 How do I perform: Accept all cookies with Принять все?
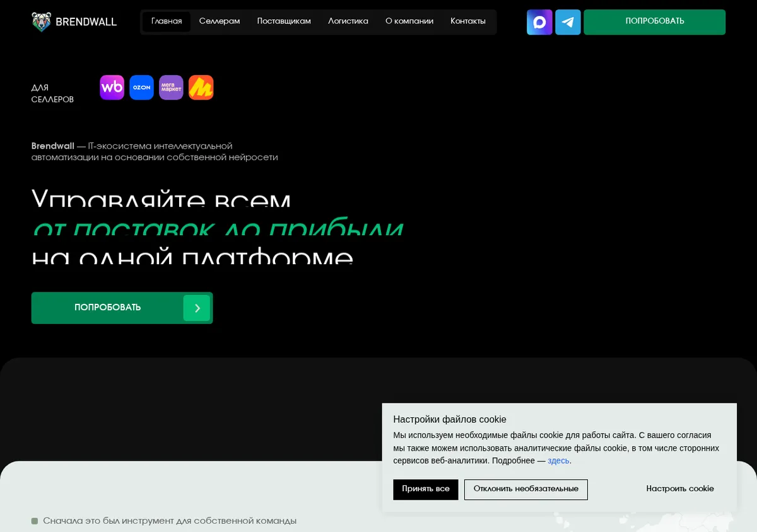pyautogui.click(x=426, y=489)
